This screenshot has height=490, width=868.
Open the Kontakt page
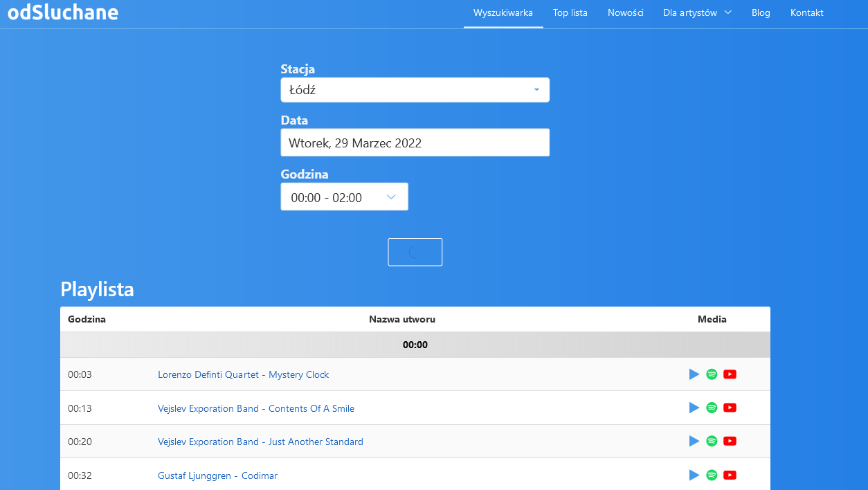pyautogui.click(x=807, y=12)
